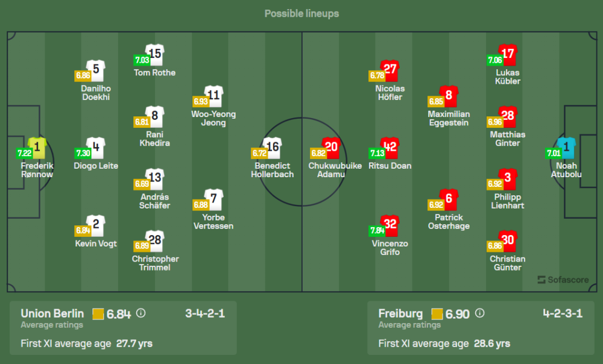Click Matthias Ginter's number 28 jersey

pos(508,116)
